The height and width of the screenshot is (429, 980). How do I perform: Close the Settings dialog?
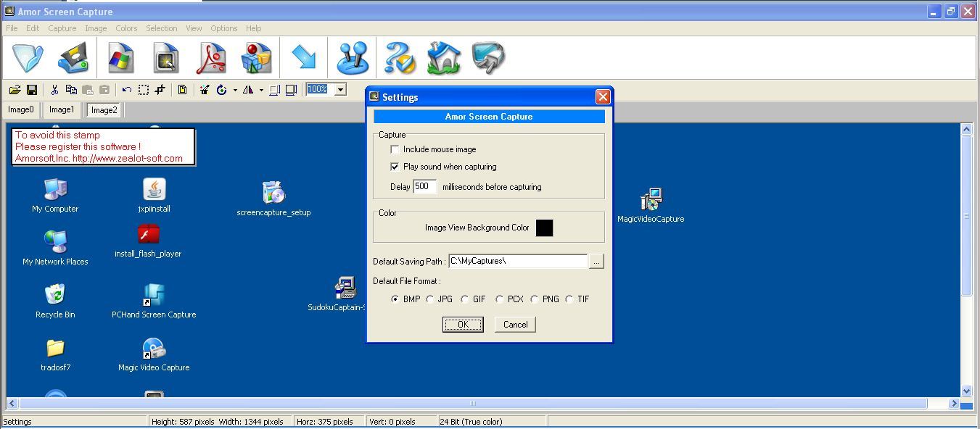coord(603,96)
